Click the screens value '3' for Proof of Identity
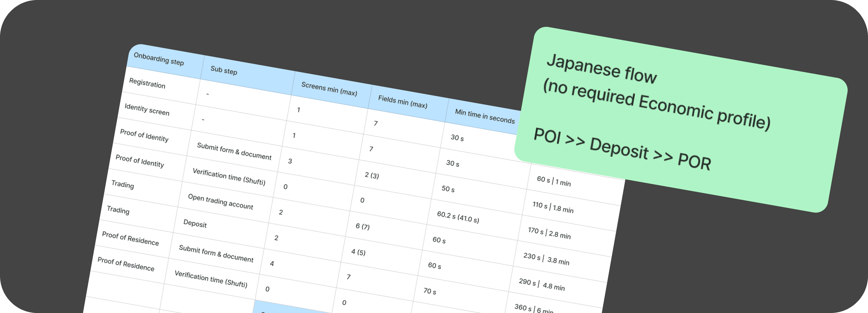 pyautogui.click(x=290, y=161)
